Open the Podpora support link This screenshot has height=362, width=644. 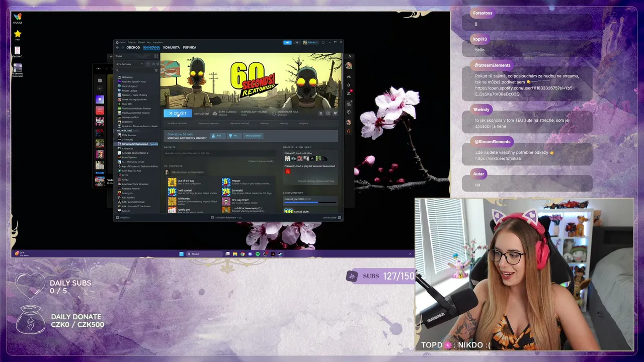pyautogui.click(x=303, y=123)
